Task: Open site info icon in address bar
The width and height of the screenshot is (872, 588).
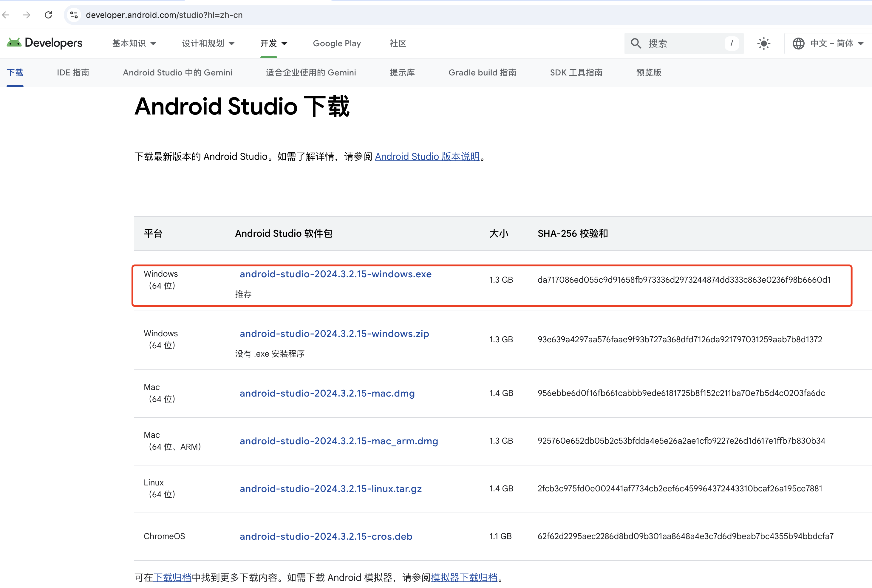Action: (74, 15)
